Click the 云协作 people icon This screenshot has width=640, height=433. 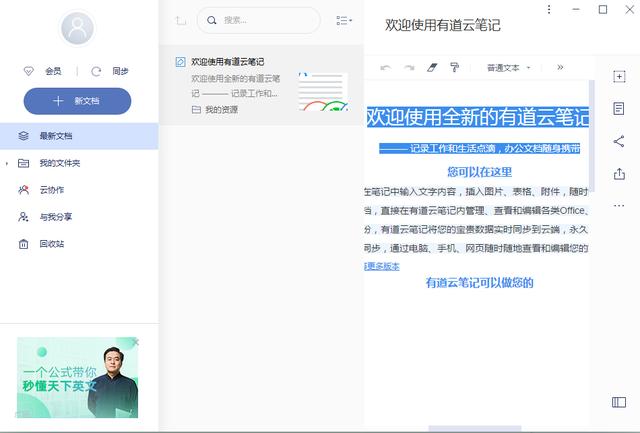pyautogui.click(x=24, y=190)
